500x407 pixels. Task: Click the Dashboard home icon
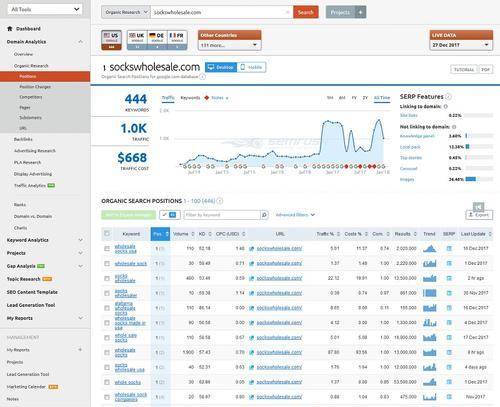pos(10,29)
